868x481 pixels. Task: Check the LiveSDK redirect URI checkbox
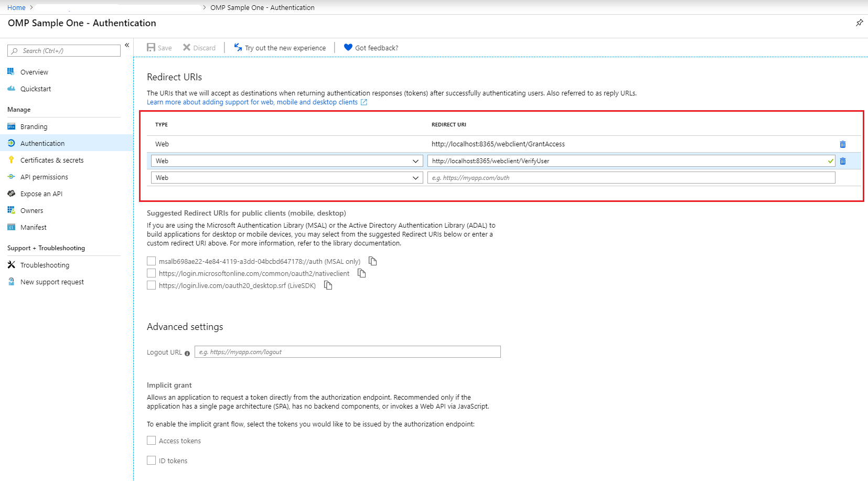[152, 285]
